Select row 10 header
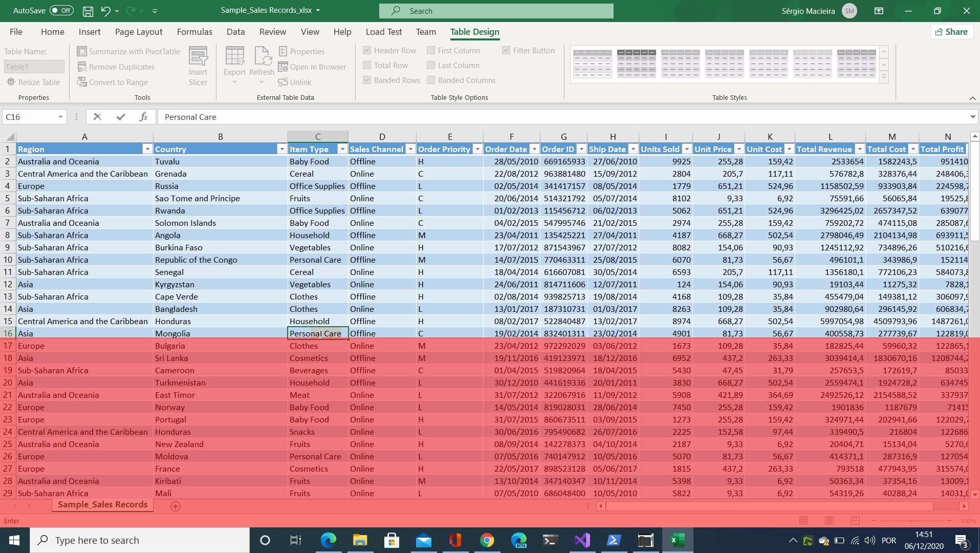The width and height of the screenshot is (980, 553). [x=8, y=260]
